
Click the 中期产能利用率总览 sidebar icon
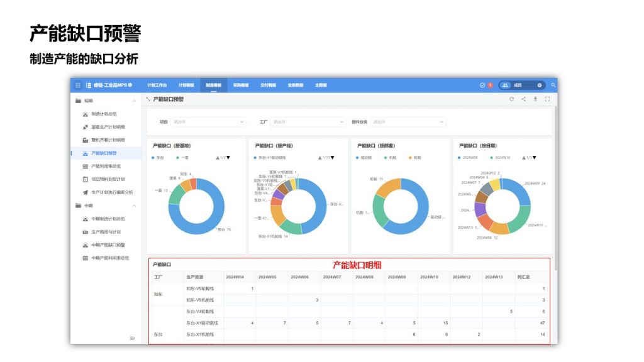pos(85,258)
